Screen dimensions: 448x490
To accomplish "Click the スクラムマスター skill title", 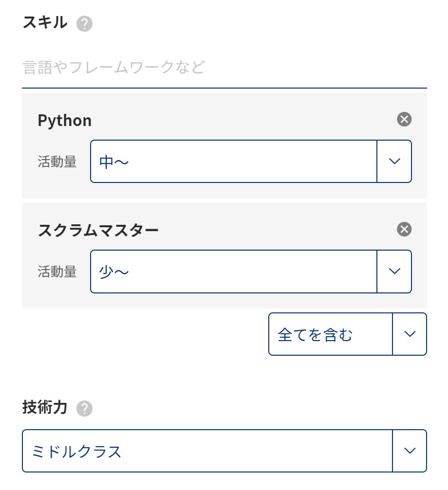I will [x=98, y=230].
